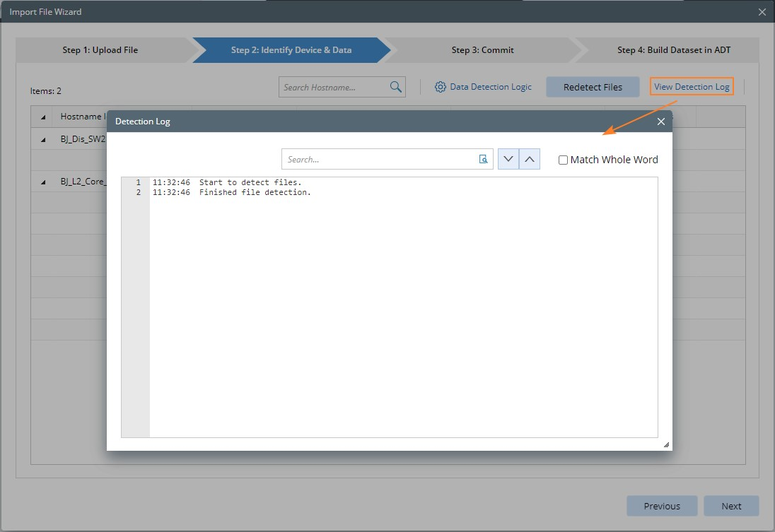Click the Redetect Files button
Screen dimensions: 775x532
click(x=593, y=87)
